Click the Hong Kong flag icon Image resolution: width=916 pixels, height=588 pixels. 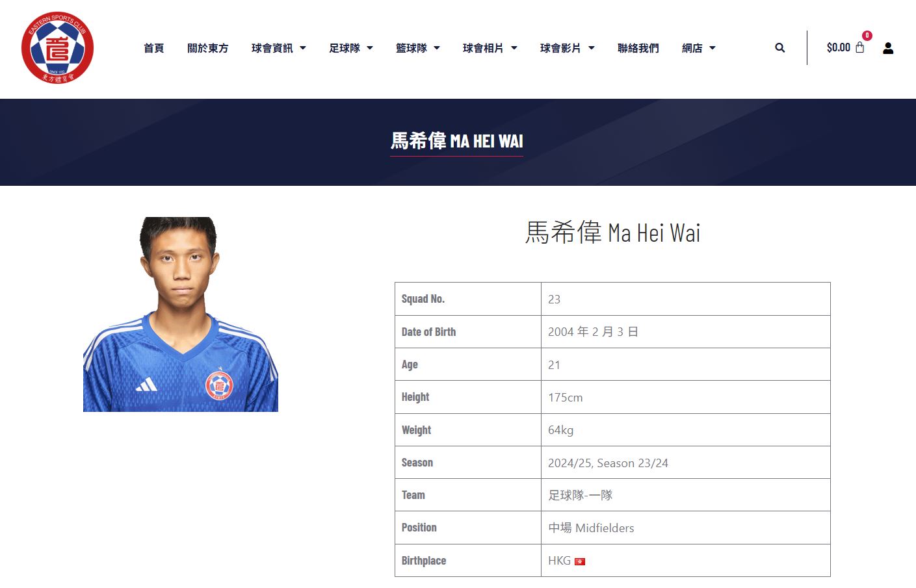[x=580, y=561]
